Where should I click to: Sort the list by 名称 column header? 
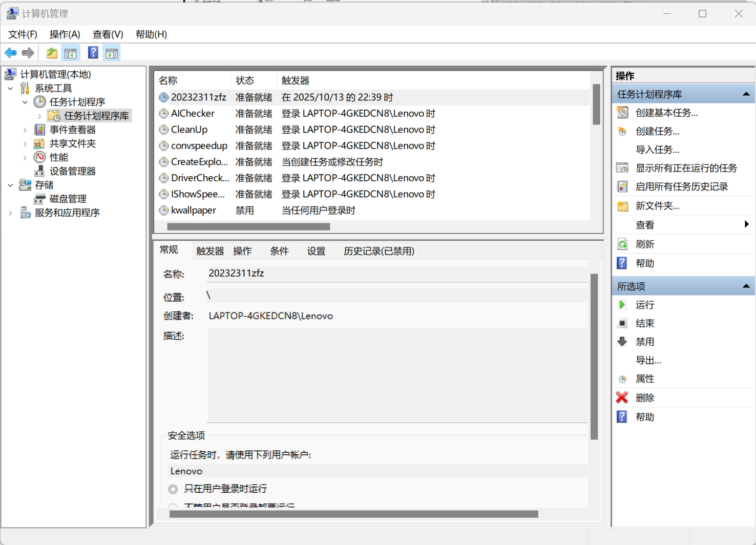tap(193, 80)
